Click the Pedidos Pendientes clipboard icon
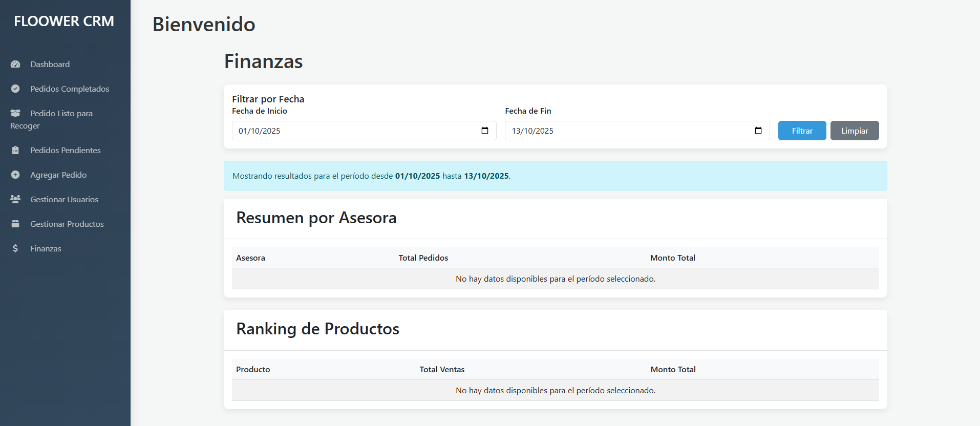 click(x=15, y=150)
